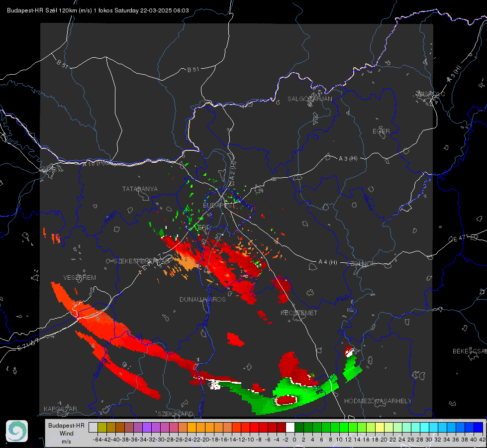
Task: Click the swirl logo beside the legend
Action: [17, 431]
